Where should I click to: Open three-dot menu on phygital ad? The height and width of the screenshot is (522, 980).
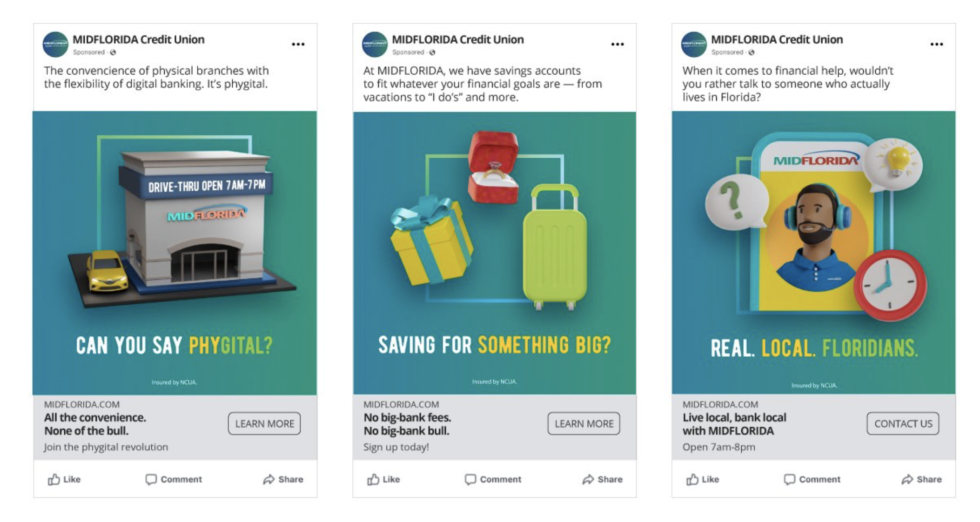pyautogui.click(x=298, y=44)
